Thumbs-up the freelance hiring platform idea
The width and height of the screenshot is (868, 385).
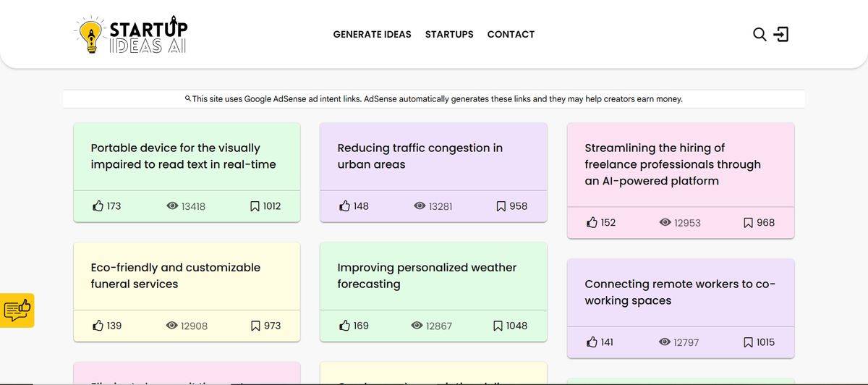coord(592,223)
